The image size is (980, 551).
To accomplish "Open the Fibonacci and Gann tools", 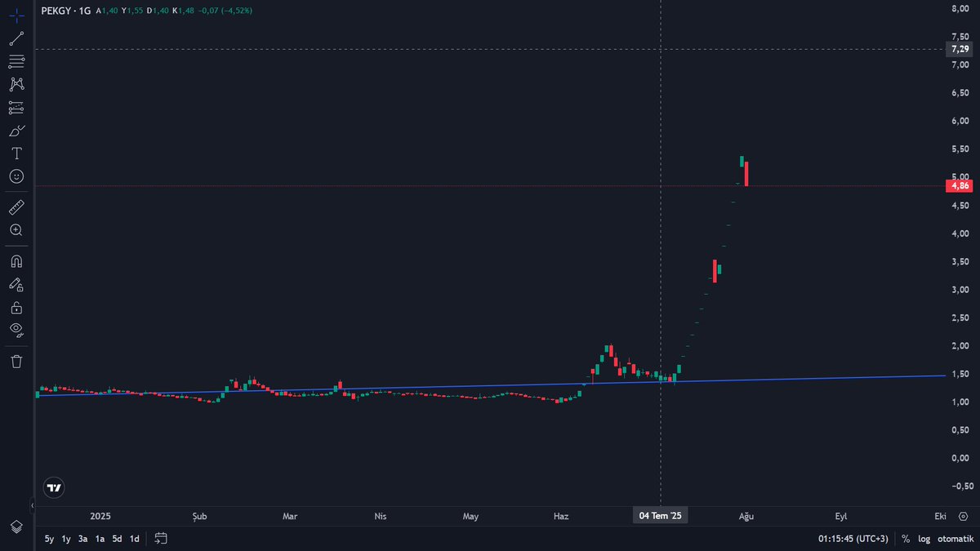I will click(16, 61).
